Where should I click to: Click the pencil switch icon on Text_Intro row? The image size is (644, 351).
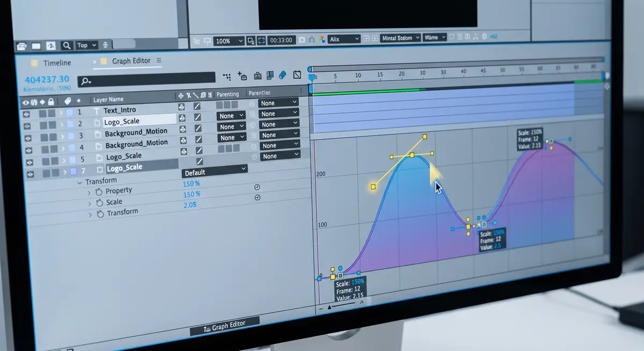(197, 105)
